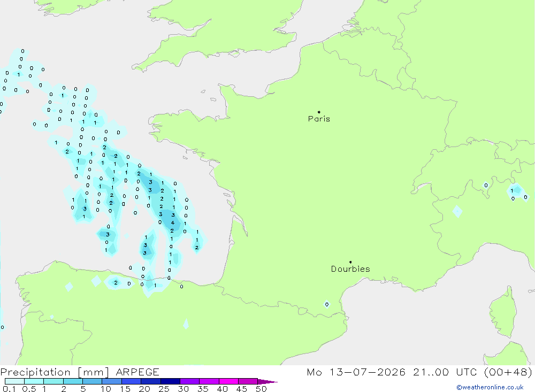
Task: Click the Paris city label
Action: 319,119
